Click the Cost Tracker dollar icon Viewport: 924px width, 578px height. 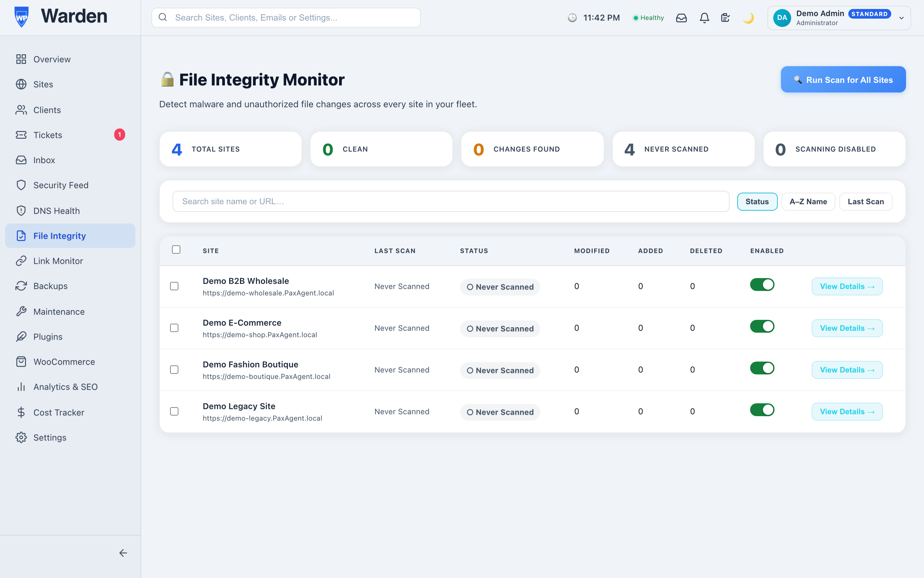[x=21, y=412]
